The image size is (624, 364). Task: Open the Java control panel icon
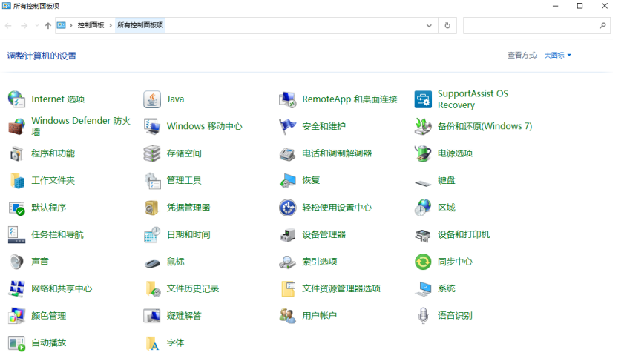tap(152, 99)
